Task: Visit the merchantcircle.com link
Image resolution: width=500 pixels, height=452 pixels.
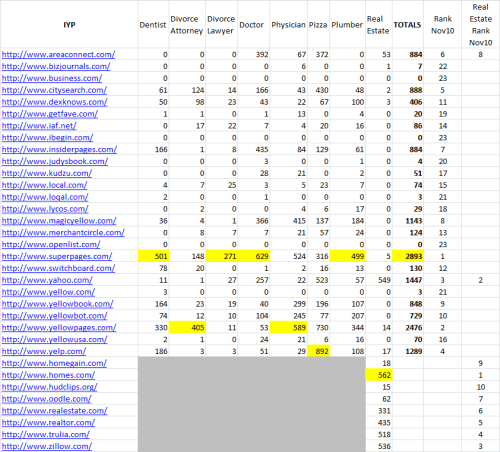Action: pos(63,233)
